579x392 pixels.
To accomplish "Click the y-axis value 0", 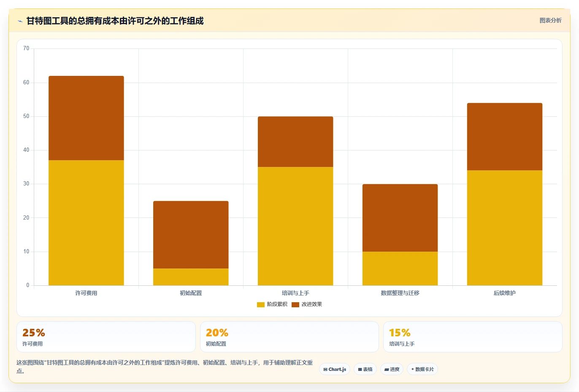I will [28, 285].
